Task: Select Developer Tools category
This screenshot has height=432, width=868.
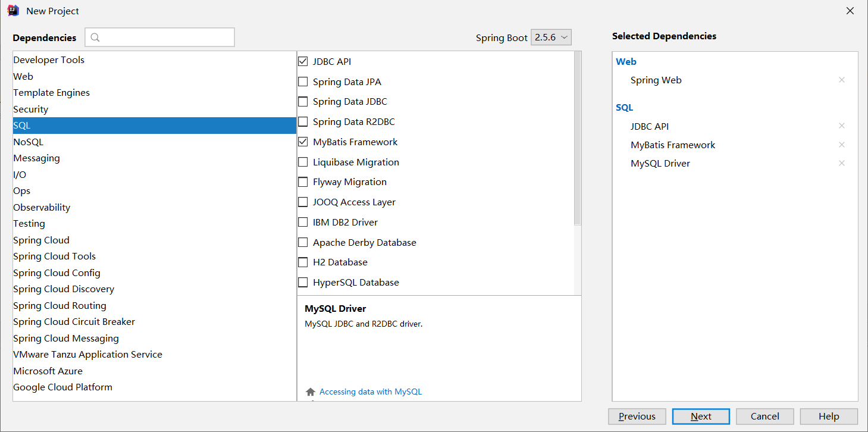Action: coord(155,60)
